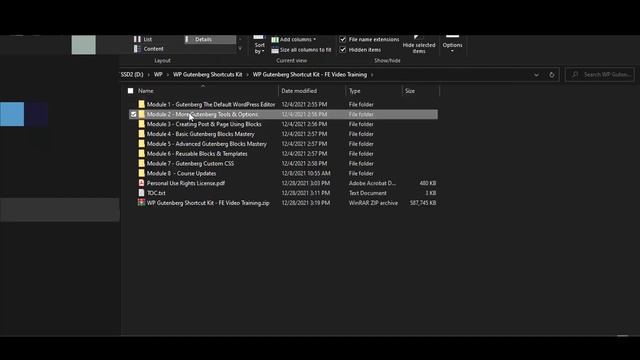Go to WP Gutenberg Shortcuts Kit breadcrumb
The height and width of the screenshot is (360, 640).
point(208,75)
